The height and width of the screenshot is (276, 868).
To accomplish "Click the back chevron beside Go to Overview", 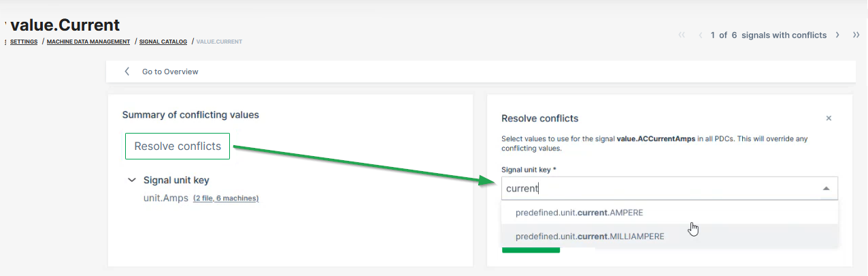I will point(127,72).
